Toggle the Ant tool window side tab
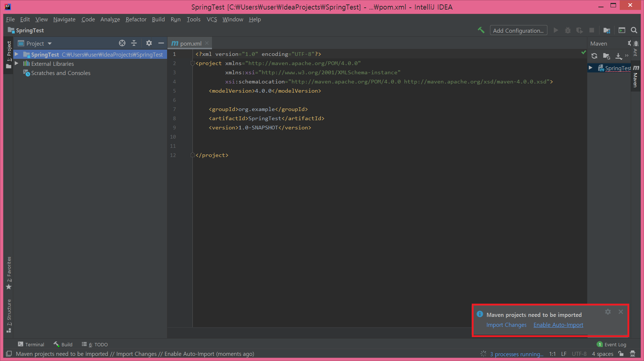The width and height of the screenshot is (644, 361). pyautogui.click(x=636, y=48)
